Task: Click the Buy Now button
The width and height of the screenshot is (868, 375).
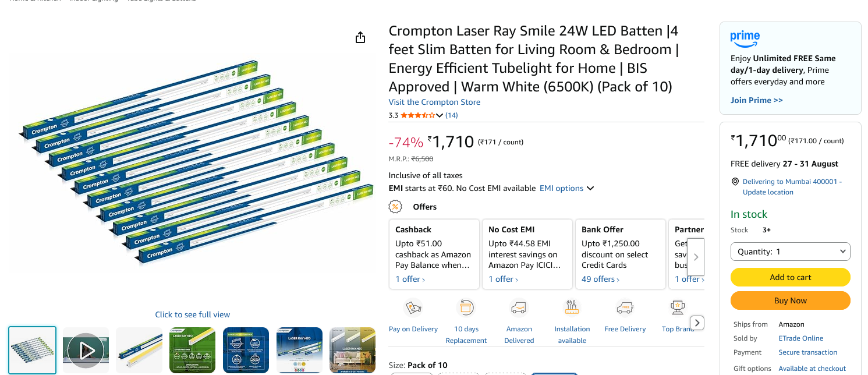Action: click(791, 300)
